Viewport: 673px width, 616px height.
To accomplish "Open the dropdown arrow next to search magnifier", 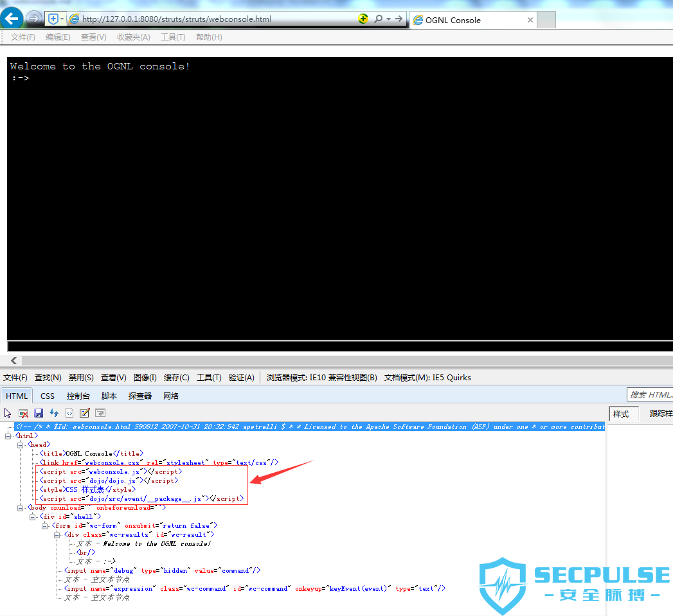I will [388, 19].
